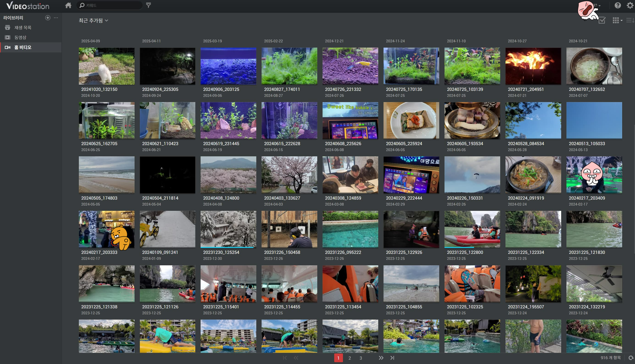
Task: Toggle multi-select checkbox mode
Action: pos(602,20)
